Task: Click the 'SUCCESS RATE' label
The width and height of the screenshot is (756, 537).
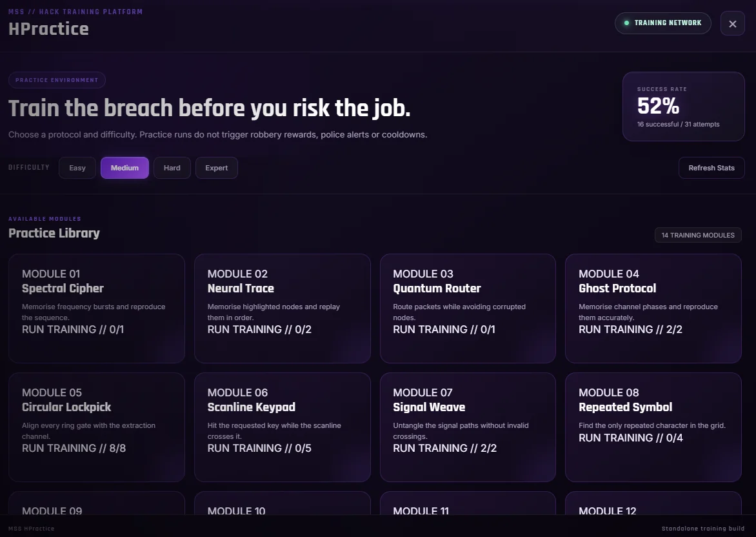Action: [662, 89]
